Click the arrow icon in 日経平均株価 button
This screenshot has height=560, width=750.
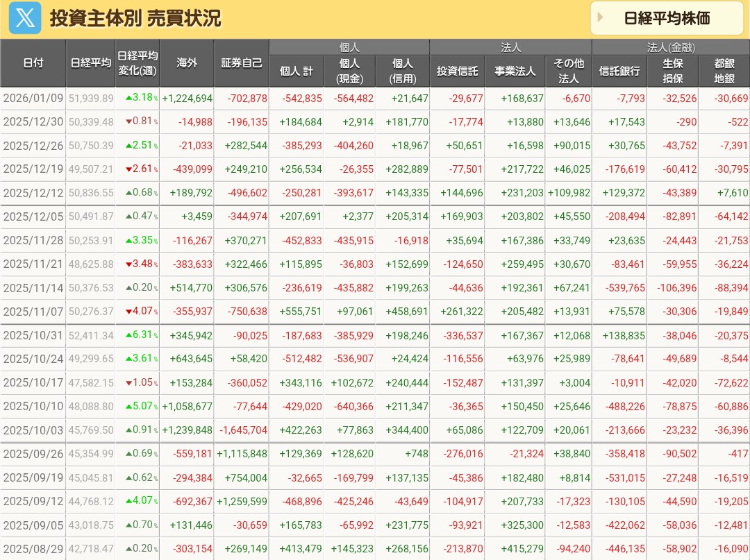601,17
